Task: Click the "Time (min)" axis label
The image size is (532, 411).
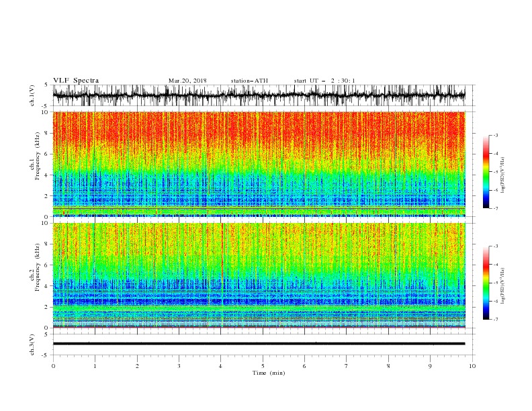Action: point(269,373)
